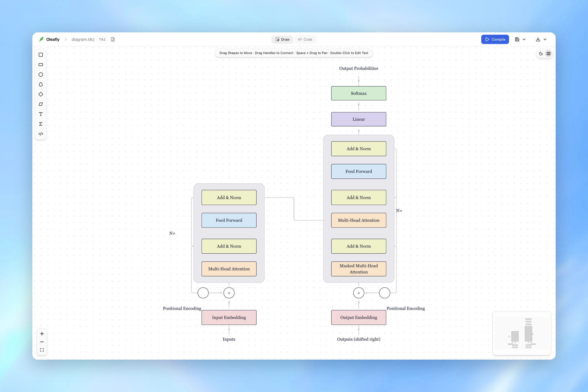Select the code snippet tool
This screenshot has height=392, width=588.
41,134
